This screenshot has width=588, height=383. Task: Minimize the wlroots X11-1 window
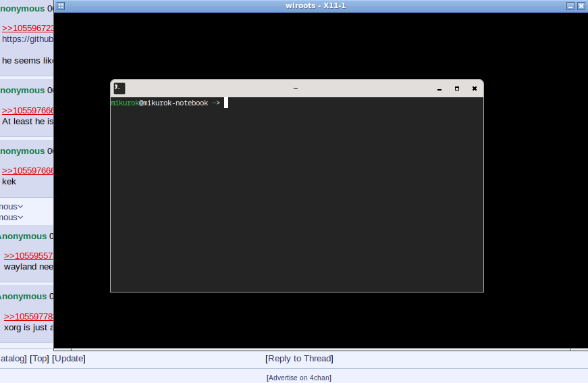pos(570,6)
